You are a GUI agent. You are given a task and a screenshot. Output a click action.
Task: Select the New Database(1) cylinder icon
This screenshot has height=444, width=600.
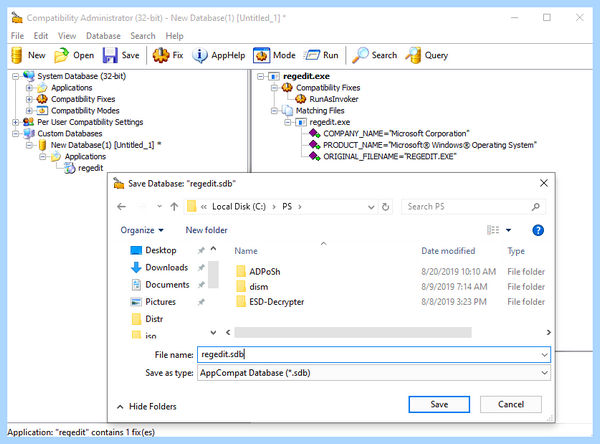pyautogui.click(x=42, y=145)
